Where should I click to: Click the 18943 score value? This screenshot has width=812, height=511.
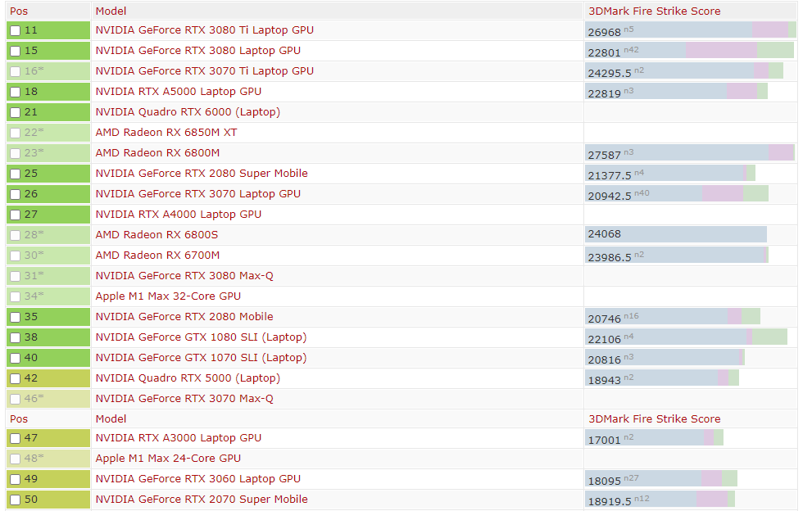(x=604, y=380)
